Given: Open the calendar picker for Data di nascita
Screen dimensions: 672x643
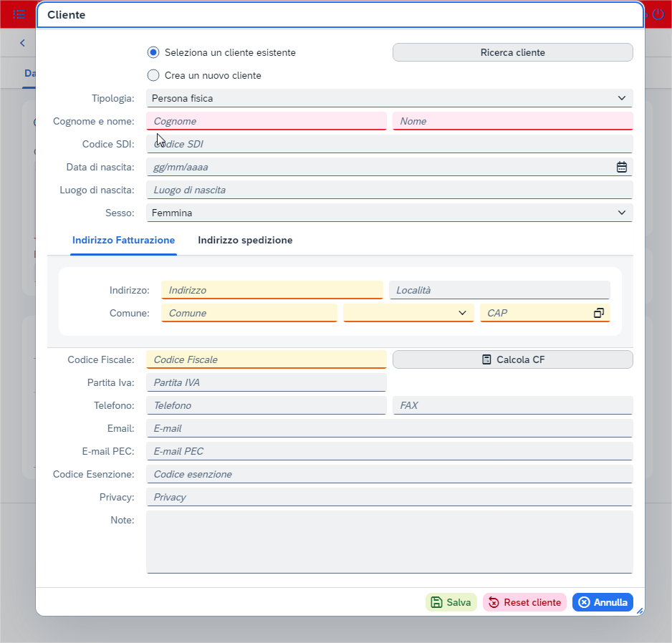Looking at the screenshot, I should (621, 167).
